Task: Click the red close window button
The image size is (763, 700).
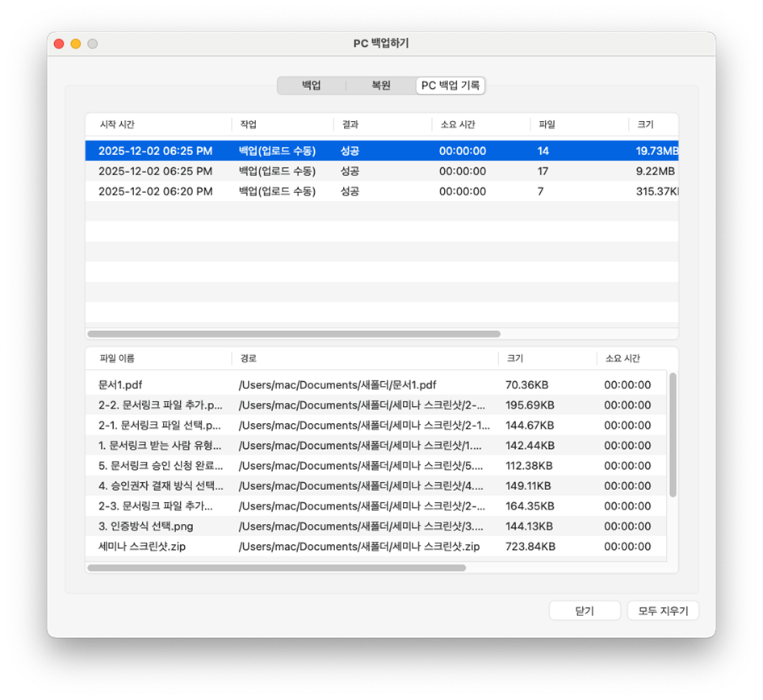Action: pos(59,44)
